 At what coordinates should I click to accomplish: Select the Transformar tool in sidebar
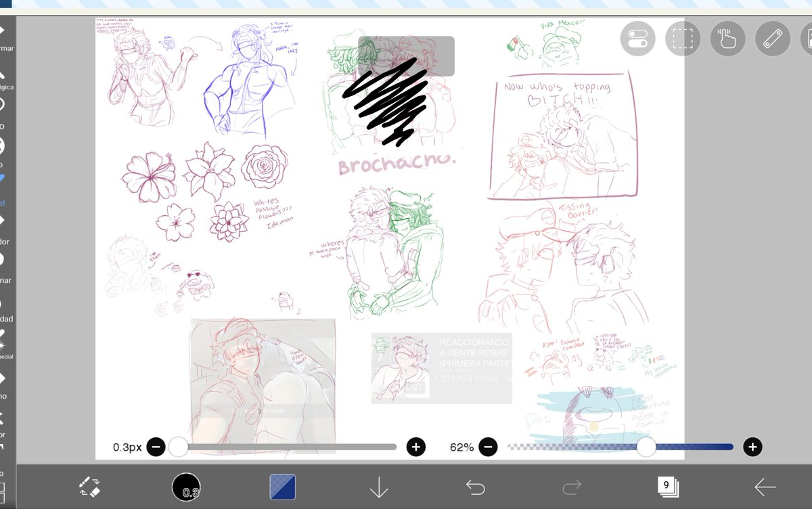(x=5, y=39)
